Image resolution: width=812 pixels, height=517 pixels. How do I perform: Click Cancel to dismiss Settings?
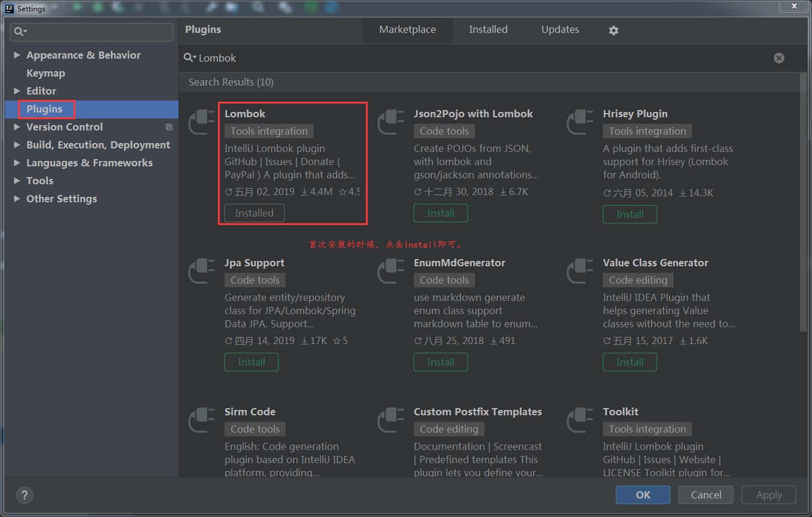tap(706, 495)
